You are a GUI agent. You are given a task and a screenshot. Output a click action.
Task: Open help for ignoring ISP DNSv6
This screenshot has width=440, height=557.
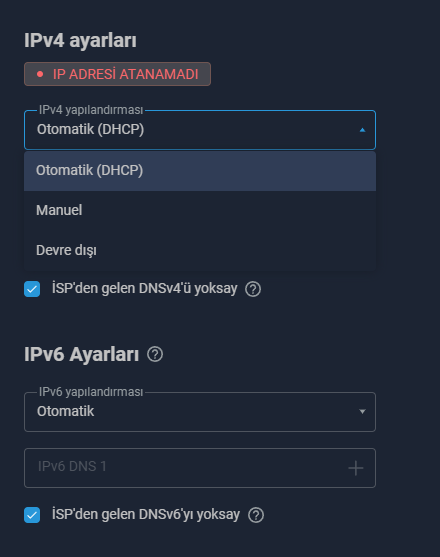[256, 515]
